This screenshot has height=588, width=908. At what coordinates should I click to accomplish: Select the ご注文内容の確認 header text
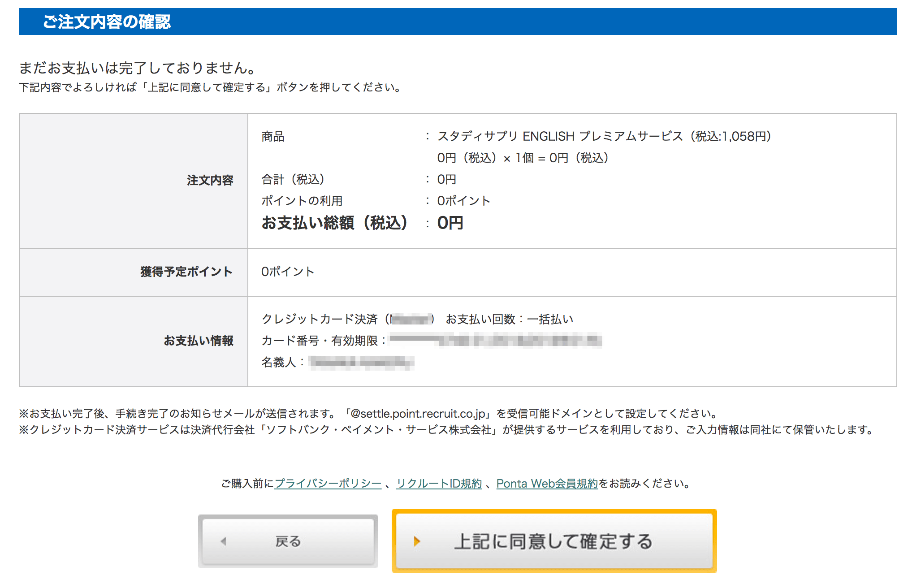point(107,22)
